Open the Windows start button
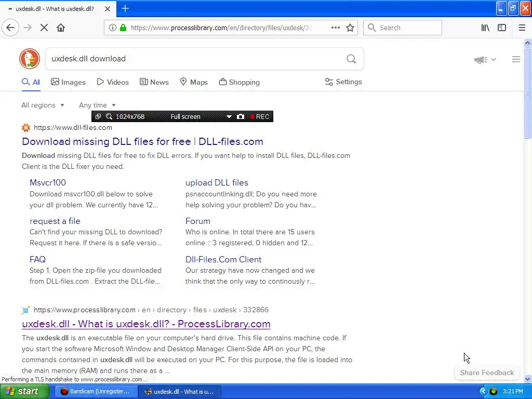This screenshot has height=399, width=532. coord(24,391)
